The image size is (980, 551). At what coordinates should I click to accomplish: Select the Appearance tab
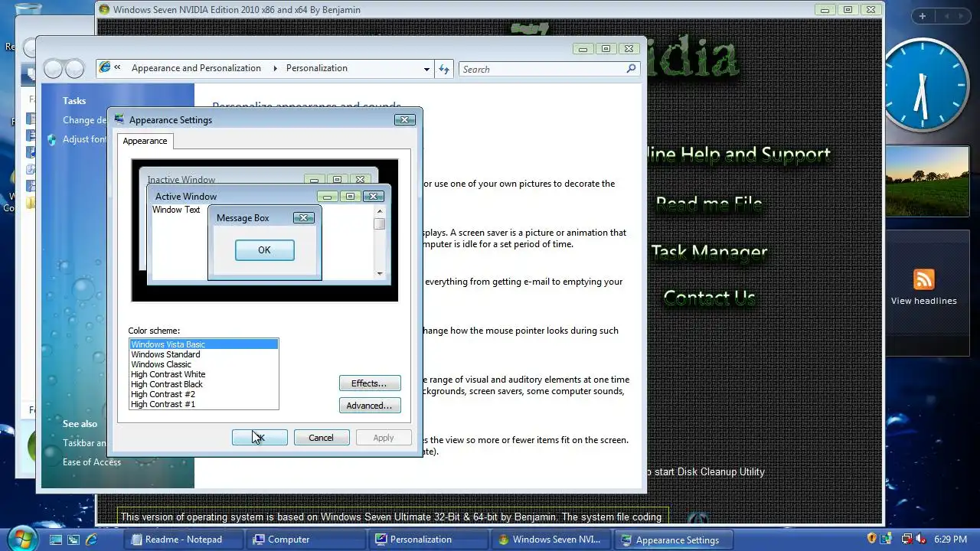click(145, 141)
